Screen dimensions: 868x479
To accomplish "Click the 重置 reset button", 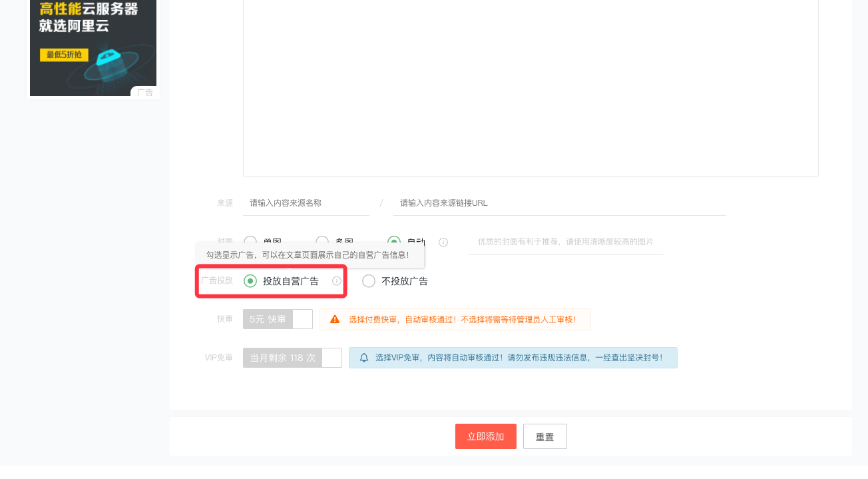I will point(545,436).
